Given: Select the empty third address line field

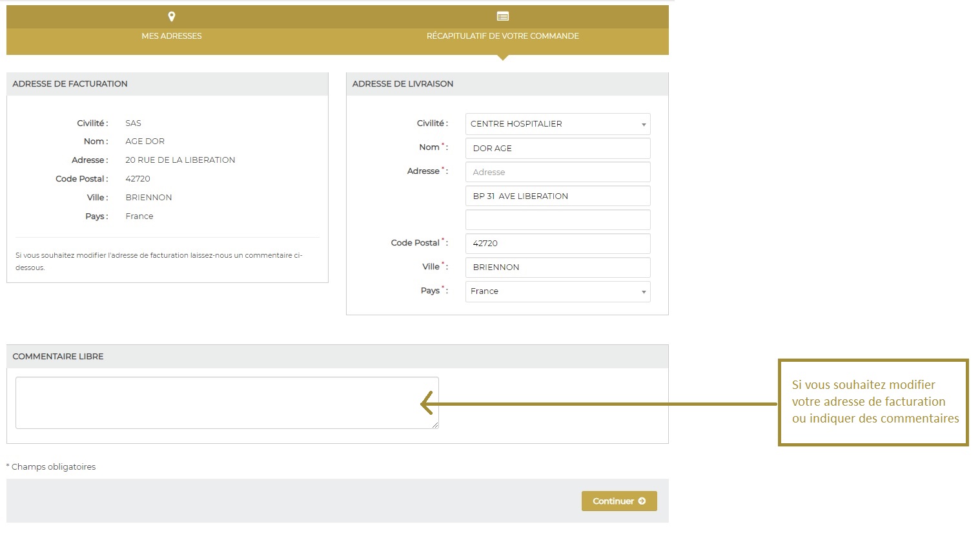Looking at the screenshot, I should (x=557, y=220).
